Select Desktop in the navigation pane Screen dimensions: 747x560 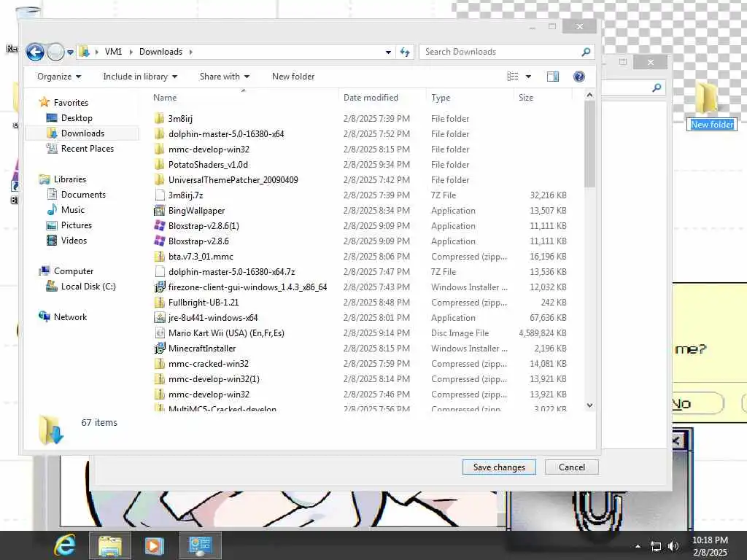coord(76,117)
